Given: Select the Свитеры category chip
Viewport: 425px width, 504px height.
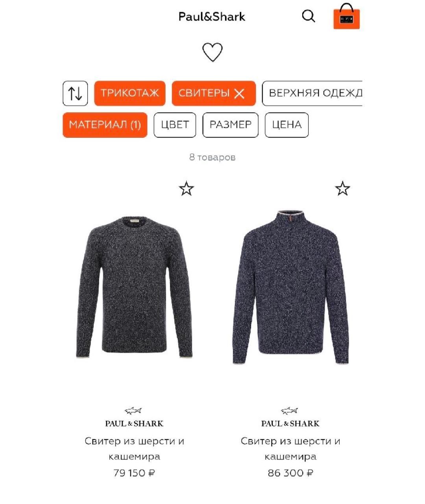Looking at the screenshot, I should (204, 93).
